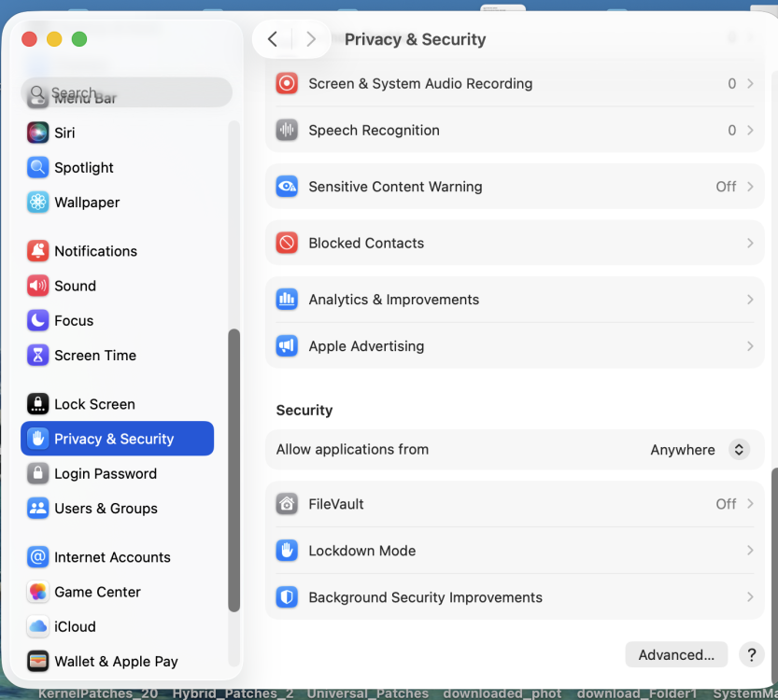Screen dimensions: 778x700
Task: Expand the Lockdown Mode chevron
Action: tap(750, 551)
